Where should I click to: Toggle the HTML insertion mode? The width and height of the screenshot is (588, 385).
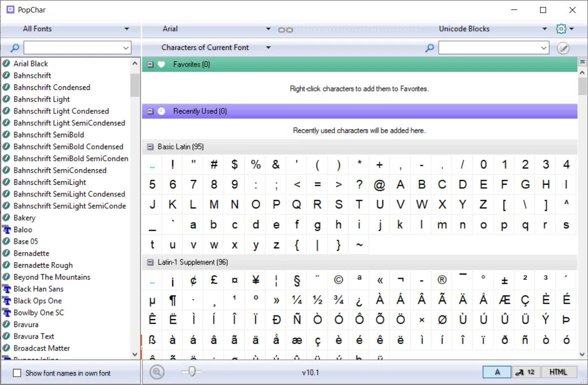[558, 372]
